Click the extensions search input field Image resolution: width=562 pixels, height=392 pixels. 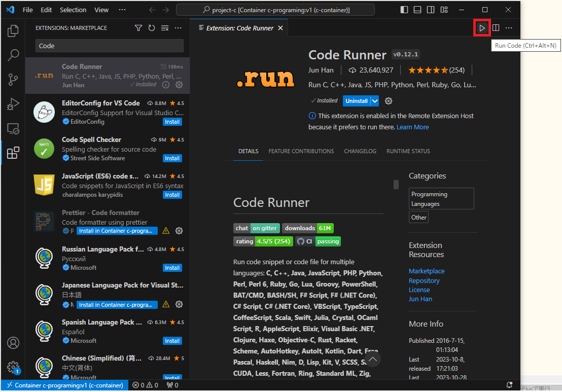[x=110, y=46]
